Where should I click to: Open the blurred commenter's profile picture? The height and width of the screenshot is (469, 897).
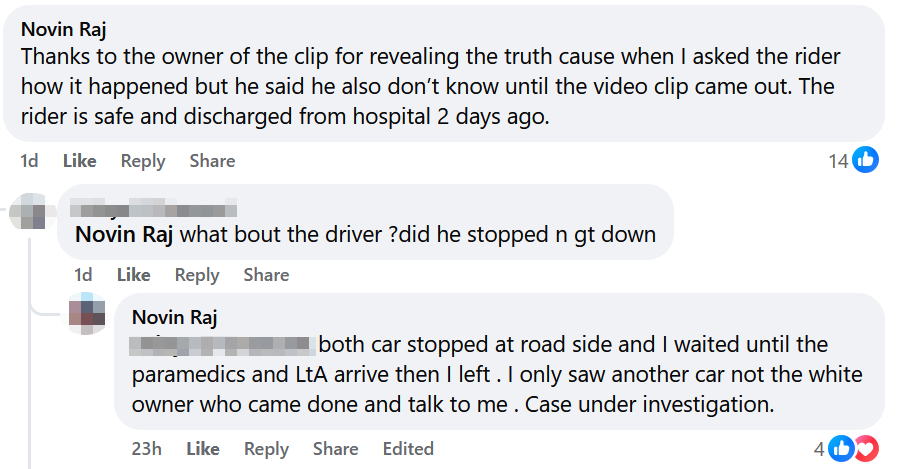(28, 211)
